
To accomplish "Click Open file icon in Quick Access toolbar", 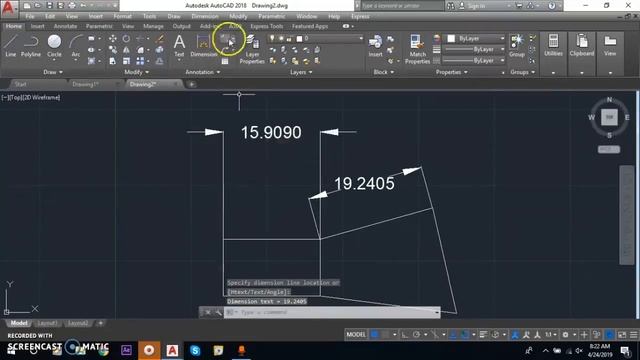I will point(38,6).
